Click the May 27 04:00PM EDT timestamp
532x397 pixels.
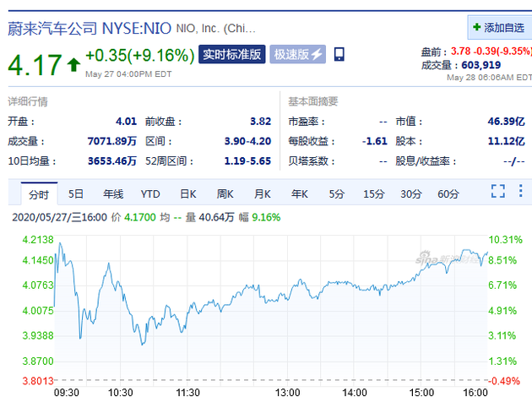click(x=128, y=74)
